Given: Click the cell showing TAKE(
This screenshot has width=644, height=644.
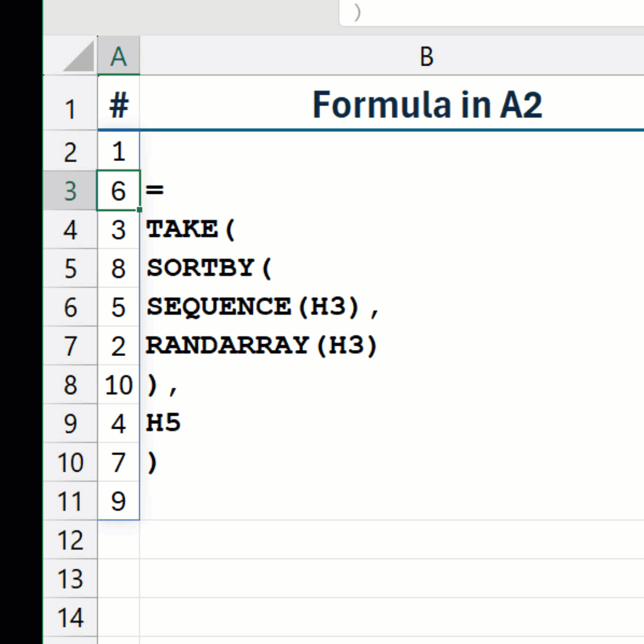Looking at the screenshot, I should coord(191,230).
